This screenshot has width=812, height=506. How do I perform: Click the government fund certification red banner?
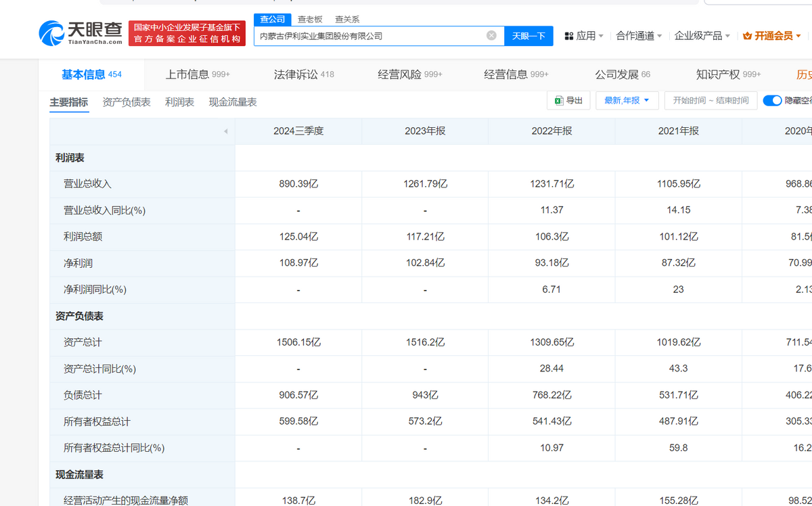point(187,33)
